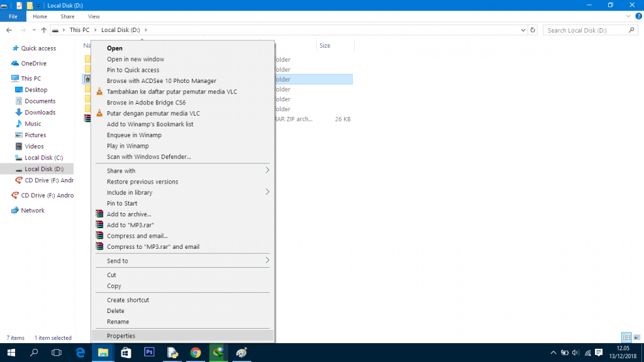
Task: Open Photoshop from the taskbar
Action: (x=149, y=353)
